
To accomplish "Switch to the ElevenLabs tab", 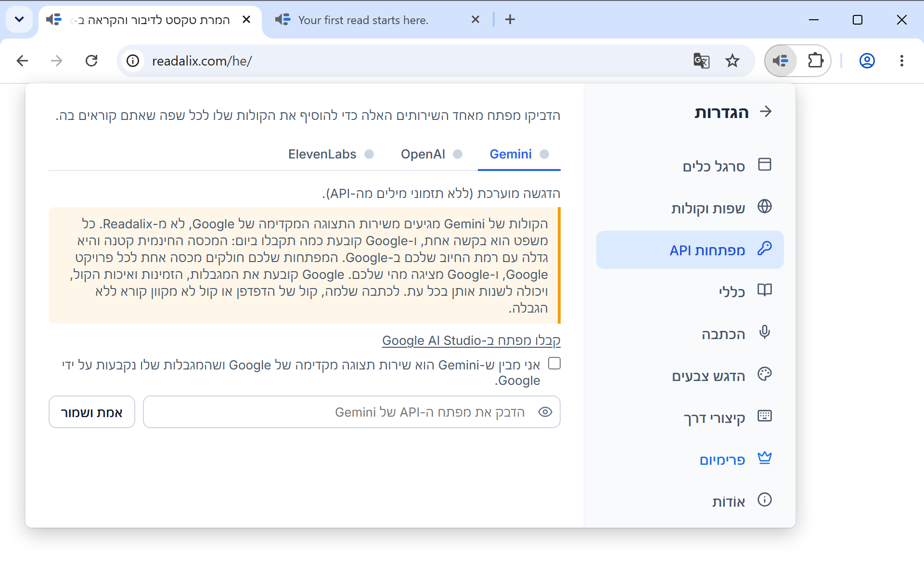I will 331,154.
